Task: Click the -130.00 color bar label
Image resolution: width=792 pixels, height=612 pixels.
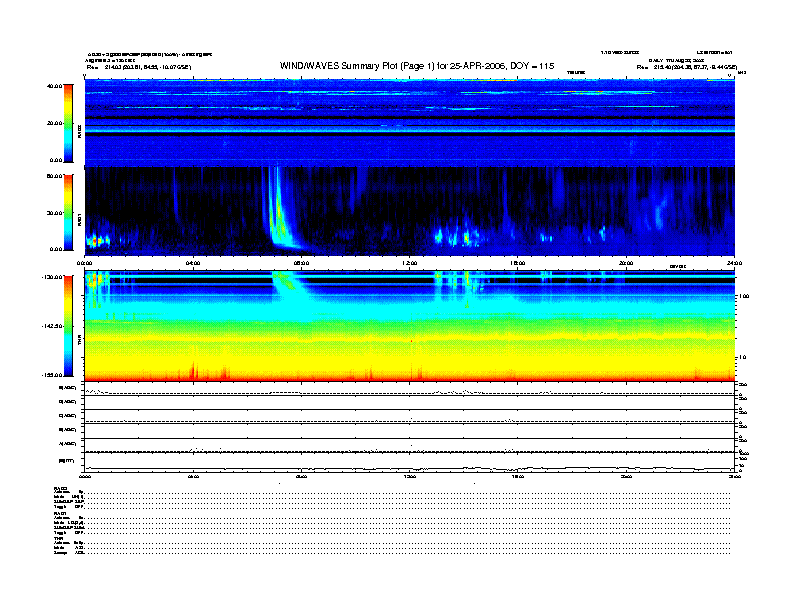Action: (52, 277)
